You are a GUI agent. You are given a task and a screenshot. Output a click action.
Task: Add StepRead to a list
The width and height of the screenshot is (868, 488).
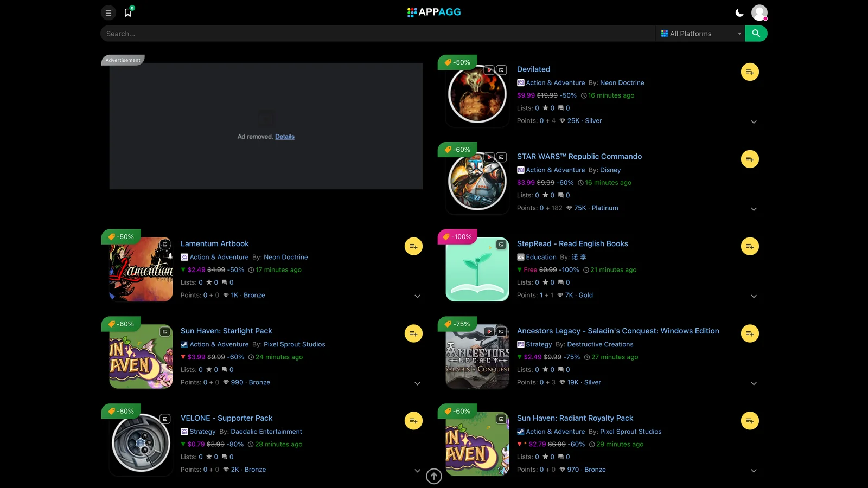pyautogui.click(x=750, y=247)
